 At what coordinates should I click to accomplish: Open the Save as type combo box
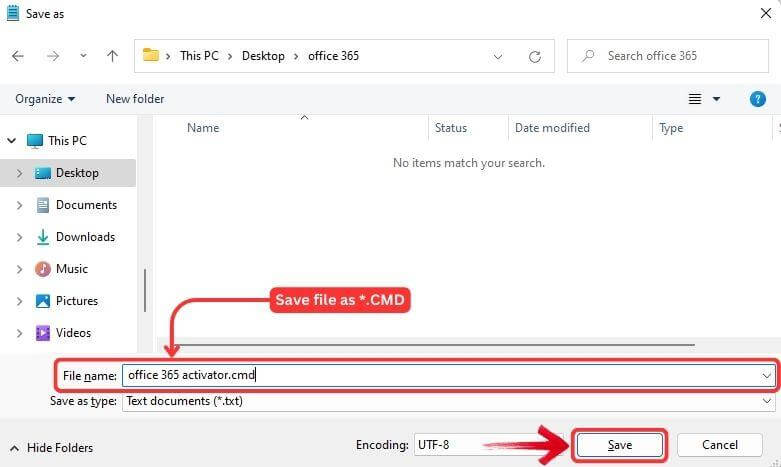click(448, 401)
